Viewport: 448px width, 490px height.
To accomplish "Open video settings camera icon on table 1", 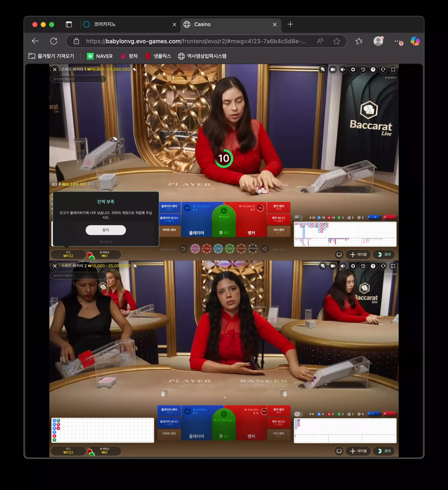I will coord(333,69).
